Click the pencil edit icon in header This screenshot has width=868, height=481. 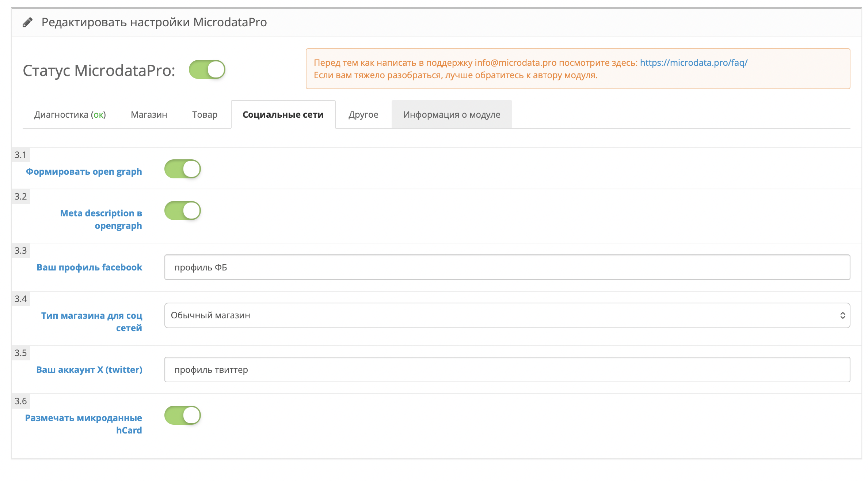[27, 22]
